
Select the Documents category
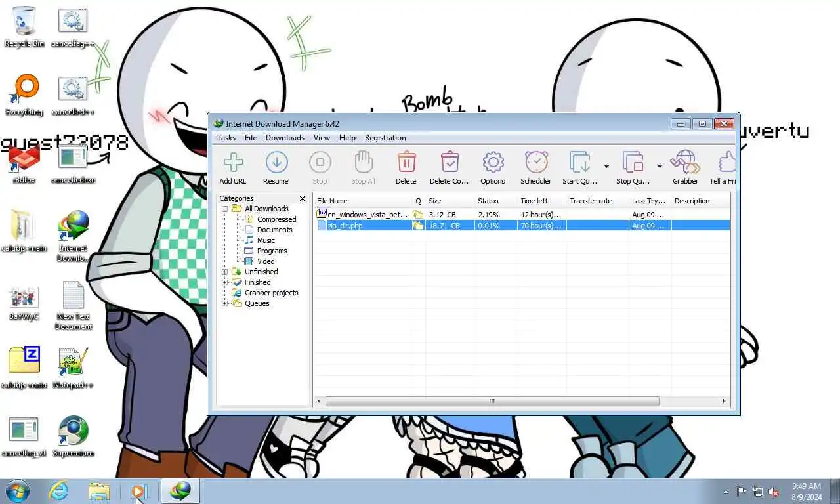tap(274, 230)
